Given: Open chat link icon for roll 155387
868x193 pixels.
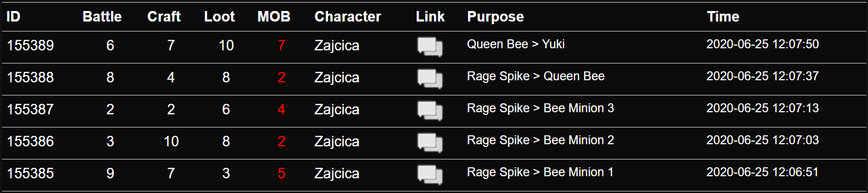Looking at the screenshot, I should (430, 111).
